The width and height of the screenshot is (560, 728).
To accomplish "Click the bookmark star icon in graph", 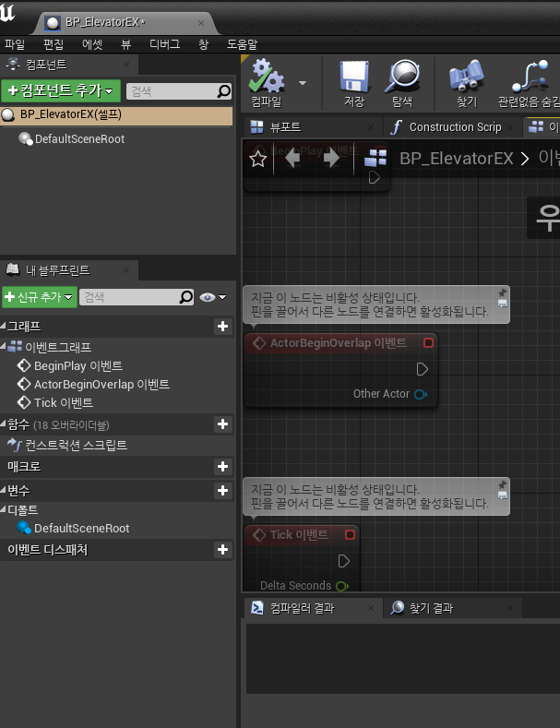I will pyautogui.click(x=257, y=160).
